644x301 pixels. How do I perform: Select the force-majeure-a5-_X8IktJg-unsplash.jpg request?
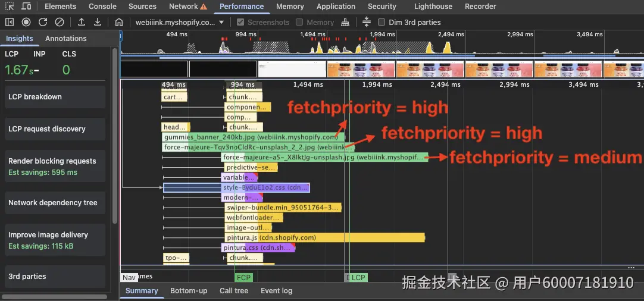pyautogui.click(x=324, y=157)
